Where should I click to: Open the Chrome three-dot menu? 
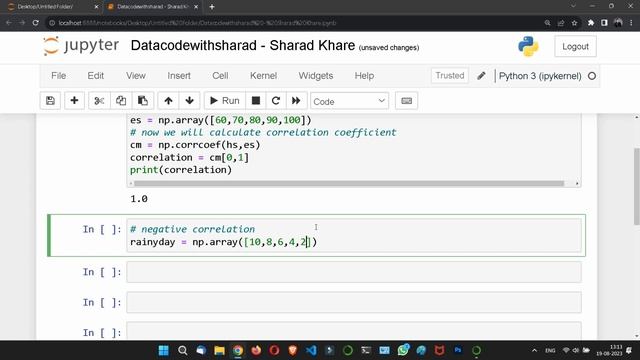coord(631,23)
